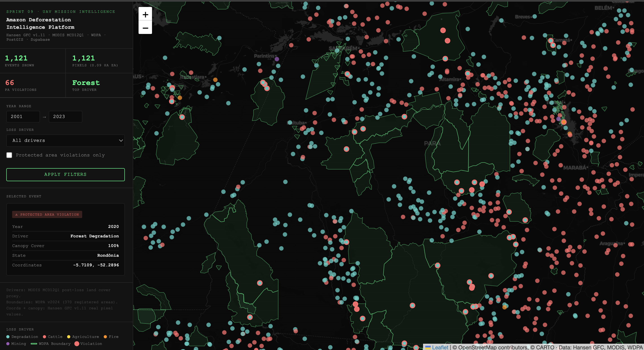The height and width of the screenshot is (350, 644).
Task: Enable Protected area violations only checkbox
Action: click(x=9, y=155)
